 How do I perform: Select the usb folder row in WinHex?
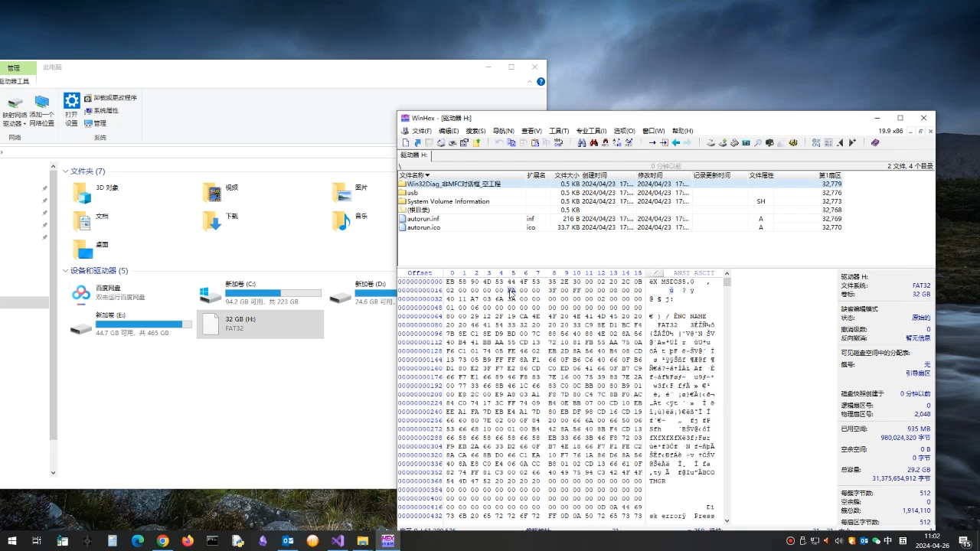(x=620, y=193)
